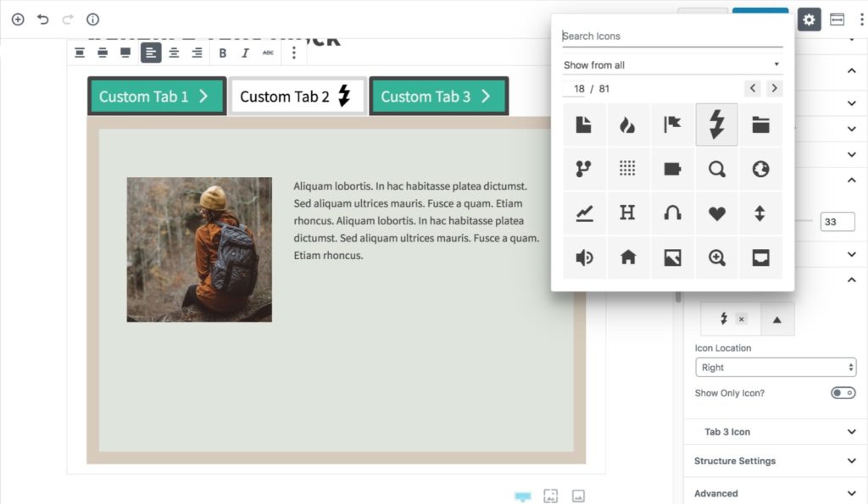Toggle bold formatting
868x504 pixels.
[x=223, y=53]
